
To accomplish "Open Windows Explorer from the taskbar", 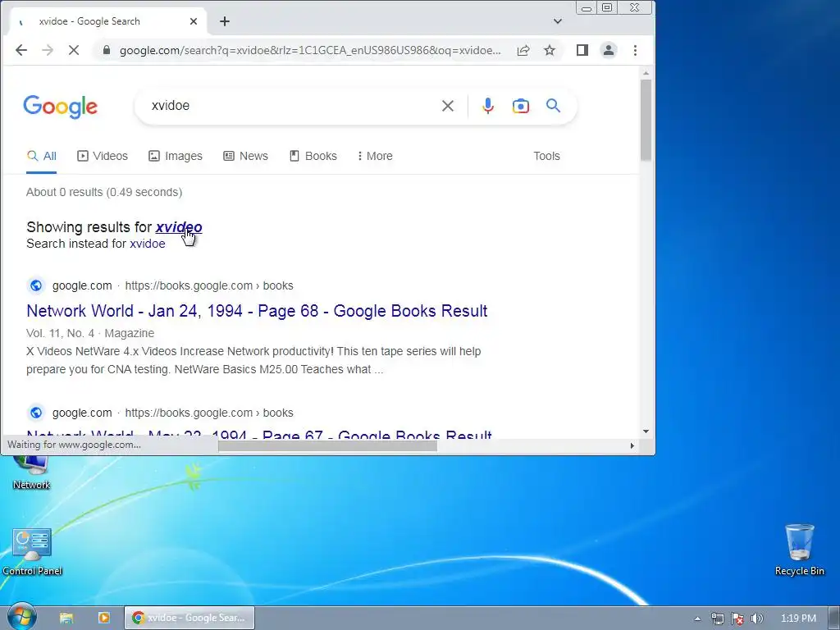I will tap(66, 619).
